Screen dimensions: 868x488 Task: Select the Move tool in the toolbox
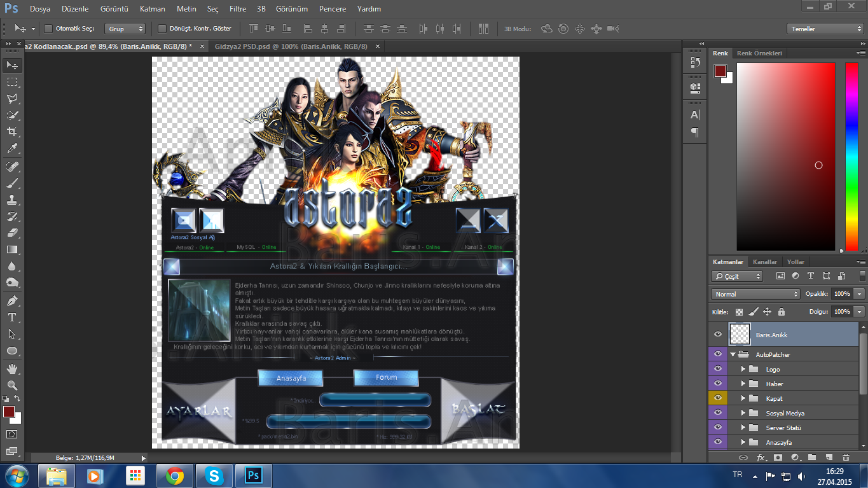point(12,65)
